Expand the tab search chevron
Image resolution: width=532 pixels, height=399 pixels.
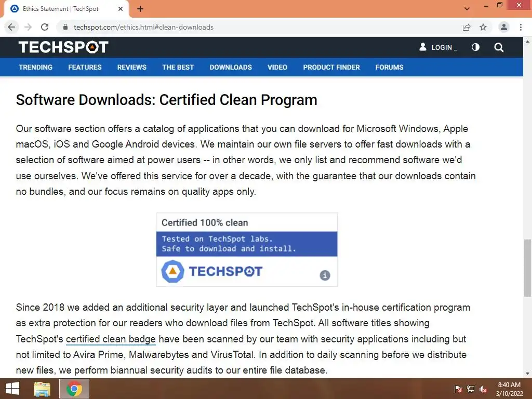click(467, 9)
